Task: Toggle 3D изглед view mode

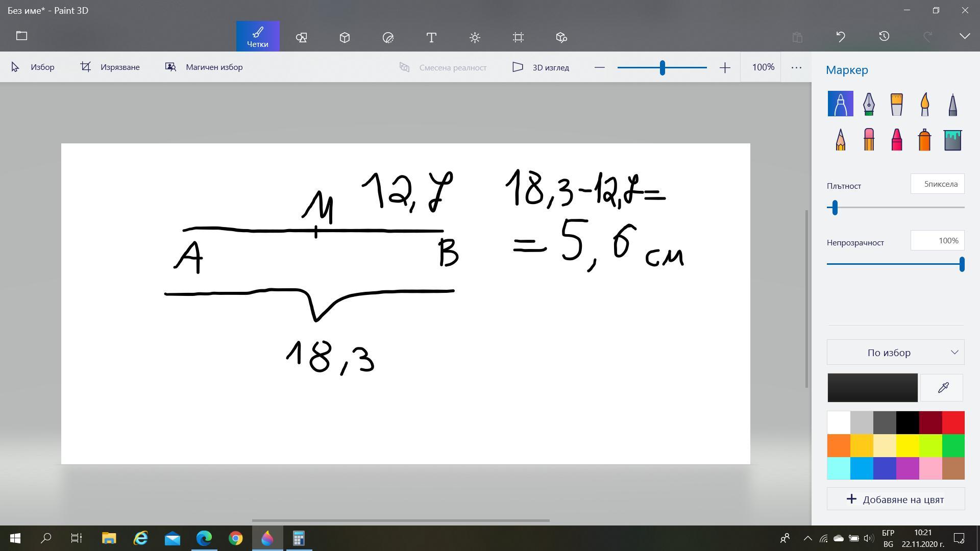Action: pos(541,67)
